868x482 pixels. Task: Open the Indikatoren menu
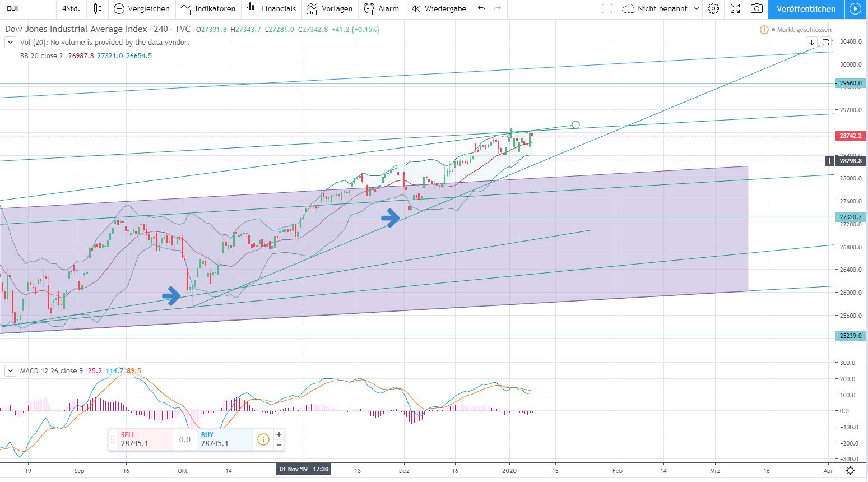click(208, 8)
